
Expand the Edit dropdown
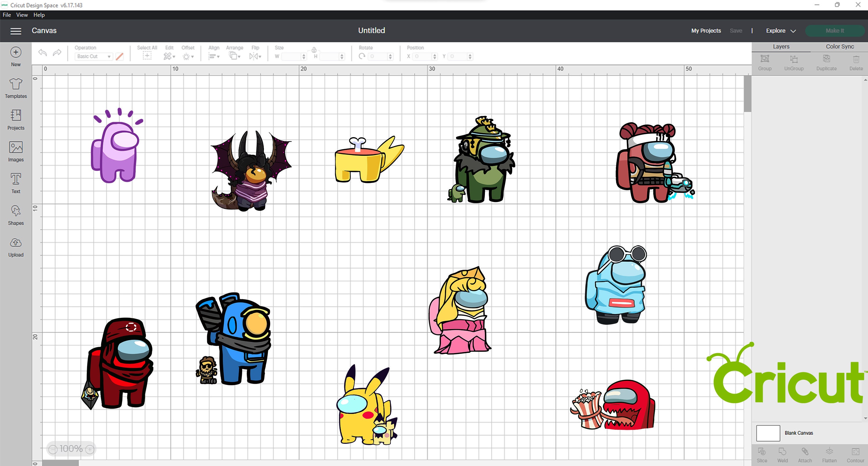169,56
